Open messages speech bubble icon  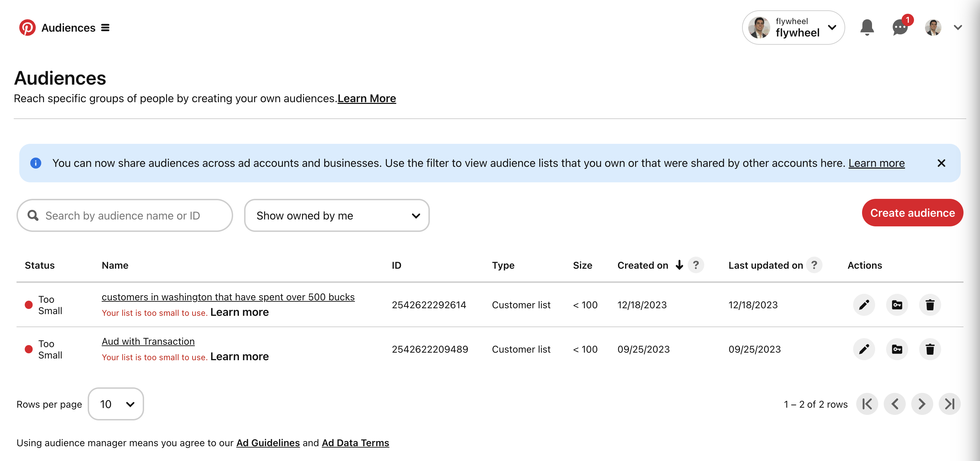pos(900,28)
